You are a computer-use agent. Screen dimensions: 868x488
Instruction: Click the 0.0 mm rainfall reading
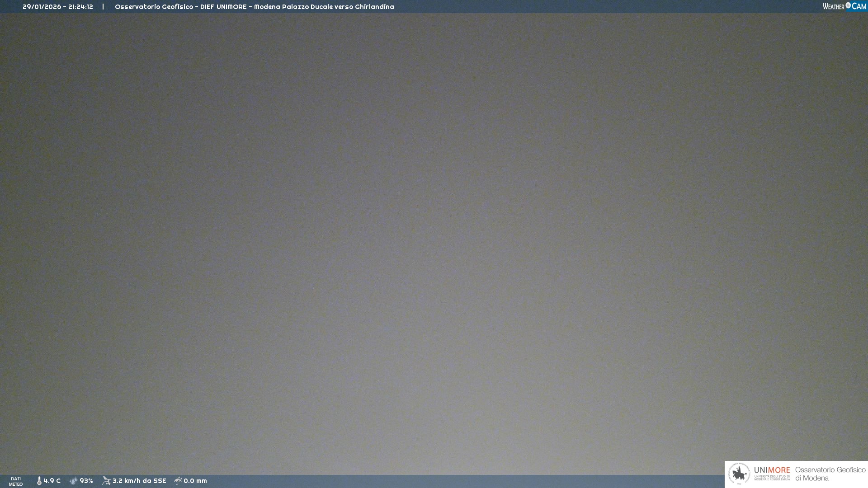pos(195,481)
